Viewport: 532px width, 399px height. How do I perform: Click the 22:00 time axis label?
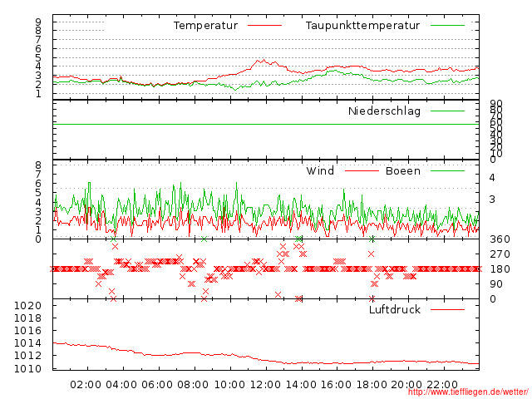tap(444, 384)
